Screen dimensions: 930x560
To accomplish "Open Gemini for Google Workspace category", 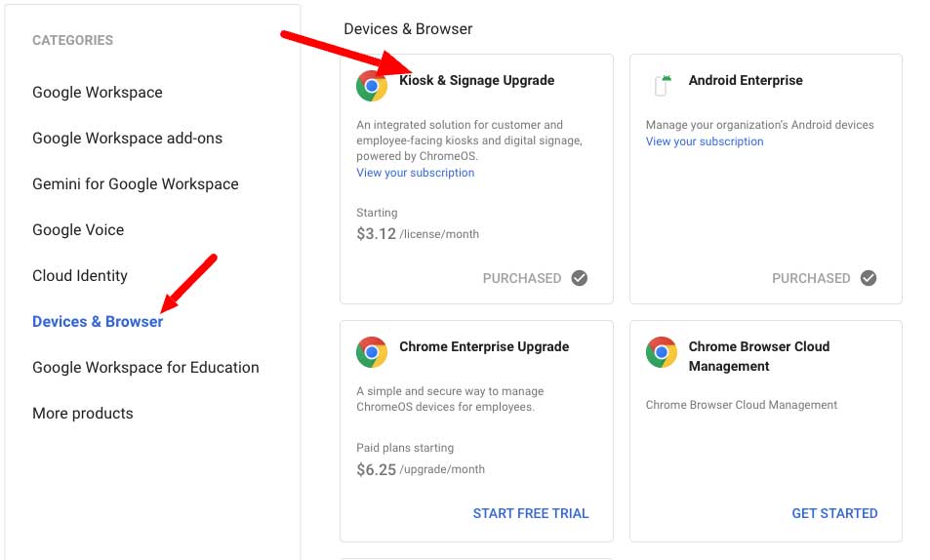I will (135, 184).
